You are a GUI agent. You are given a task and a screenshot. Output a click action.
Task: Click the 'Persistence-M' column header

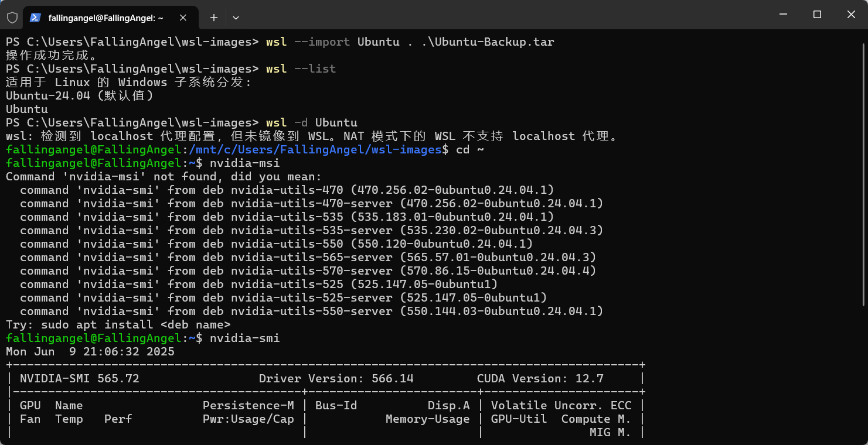coord(249,406)
